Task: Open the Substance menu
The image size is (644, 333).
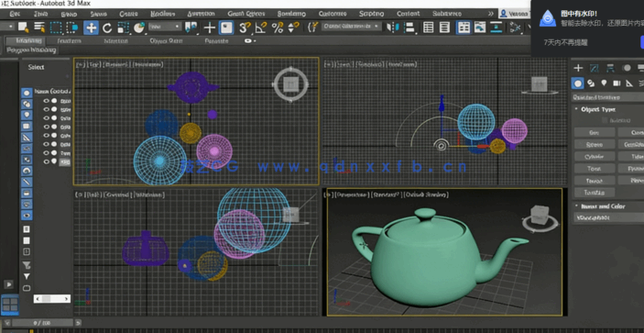Action: pos(446,14)
